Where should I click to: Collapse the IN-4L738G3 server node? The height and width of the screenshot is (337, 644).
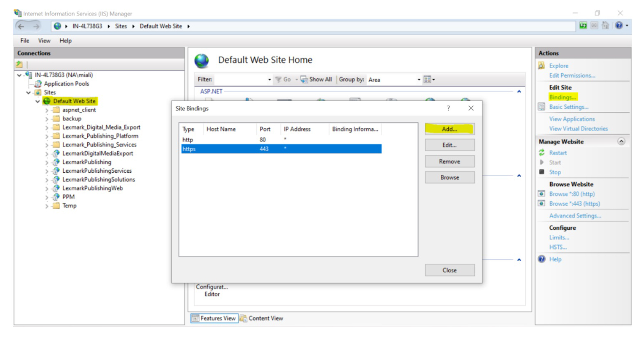click(19, 75)
